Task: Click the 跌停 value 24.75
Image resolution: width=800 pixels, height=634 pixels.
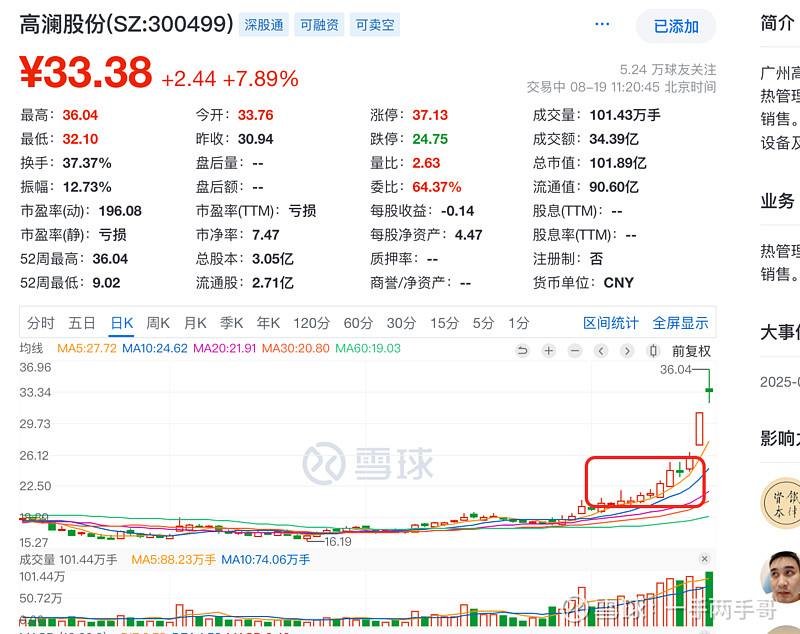Action: (x=430, y=139)
